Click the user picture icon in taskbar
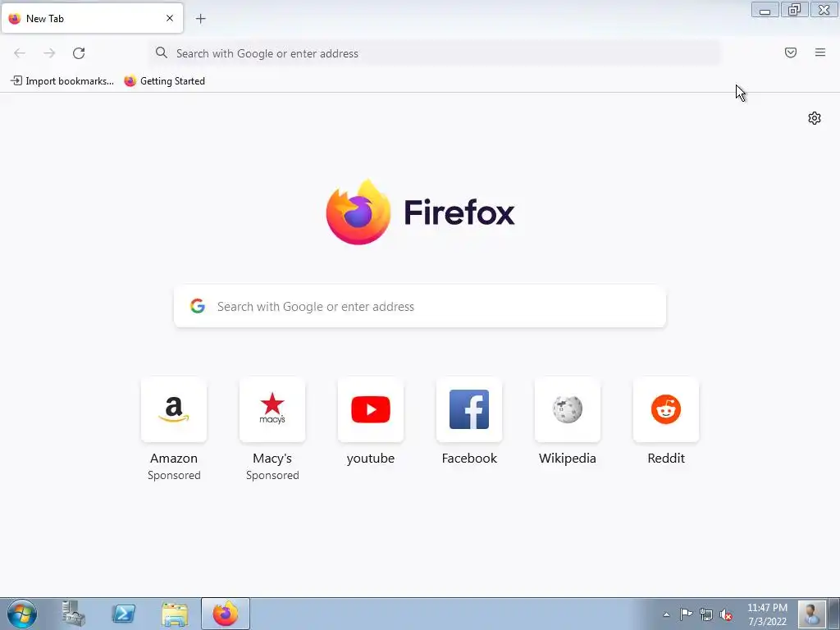This screenshot has height=630, width=840. click(812, 614)
